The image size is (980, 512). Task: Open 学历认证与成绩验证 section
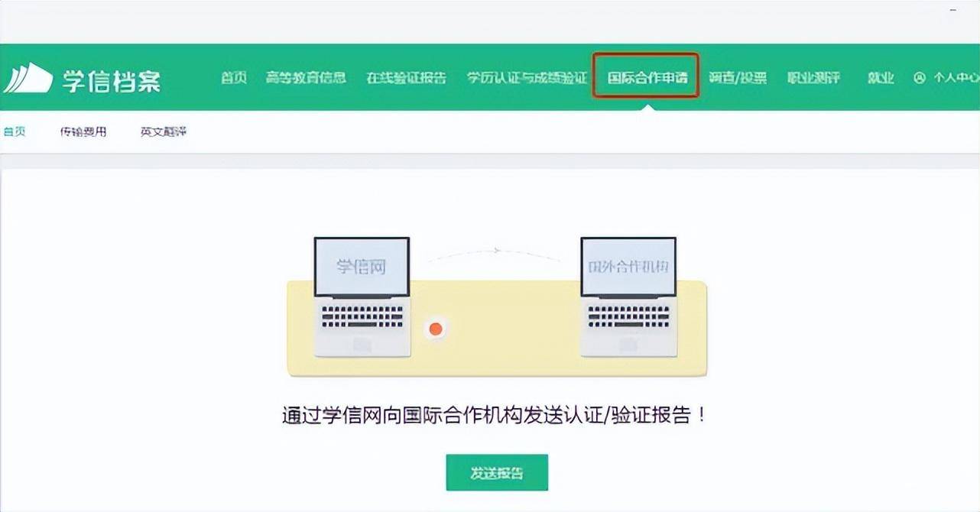point(527,78)
